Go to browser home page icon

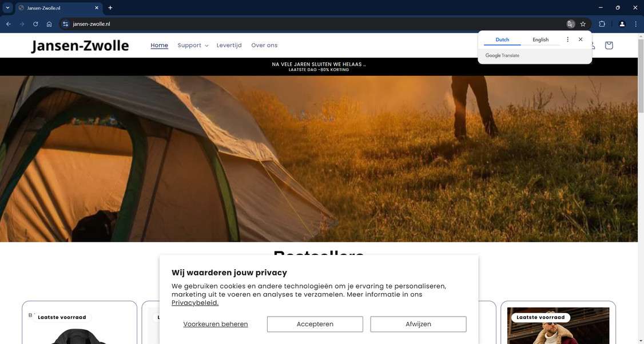point(49,24)
